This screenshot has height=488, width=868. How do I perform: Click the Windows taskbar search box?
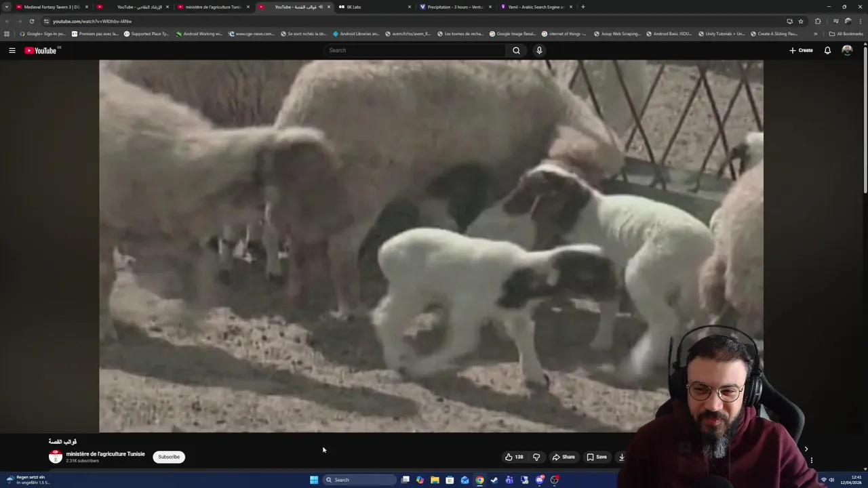359,480
